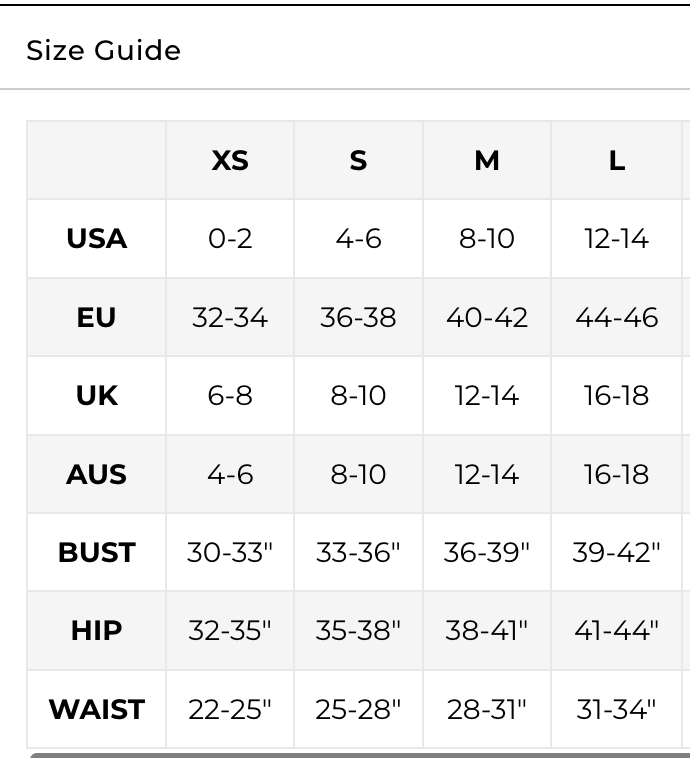The height and width of the screenshot is (758, 690).
Task: Select the S column header
Action: point(358,160)
